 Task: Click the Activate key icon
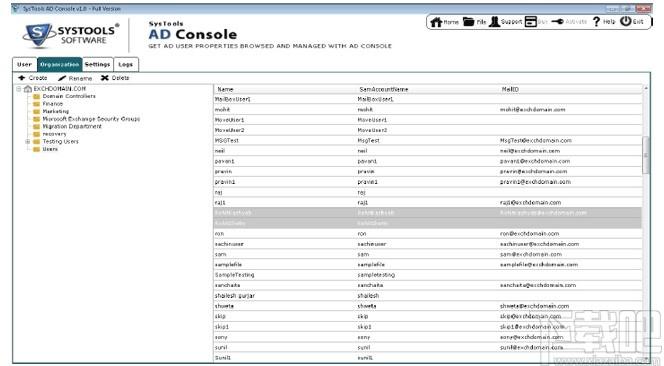click(557, 22)
